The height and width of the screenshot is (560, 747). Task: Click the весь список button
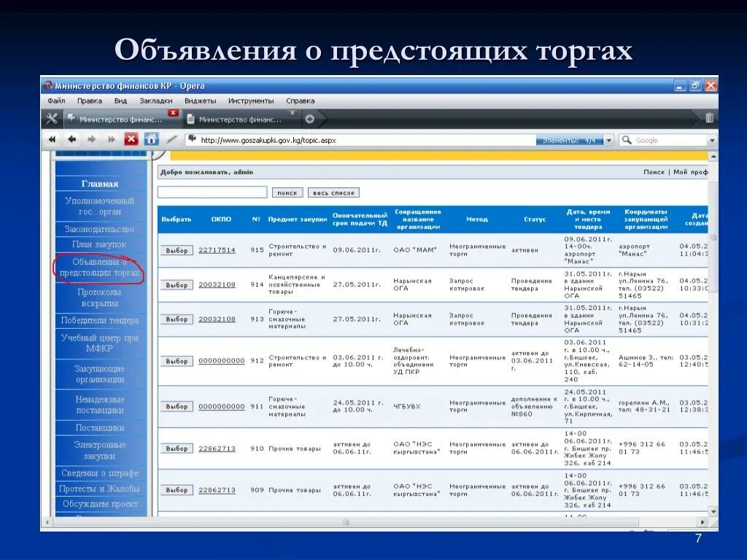pos(333,192)
